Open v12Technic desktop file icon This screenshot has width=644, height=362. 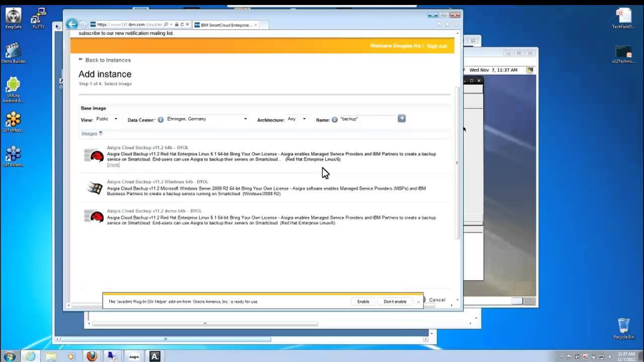point(623,54)
